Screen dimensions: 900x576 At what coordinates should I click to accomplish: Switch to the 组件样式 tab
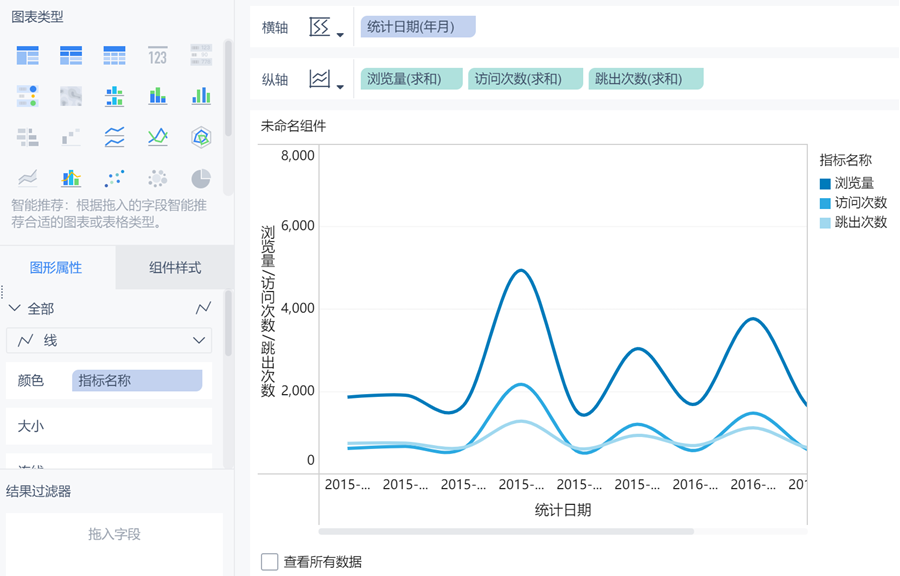pos(175,267)
